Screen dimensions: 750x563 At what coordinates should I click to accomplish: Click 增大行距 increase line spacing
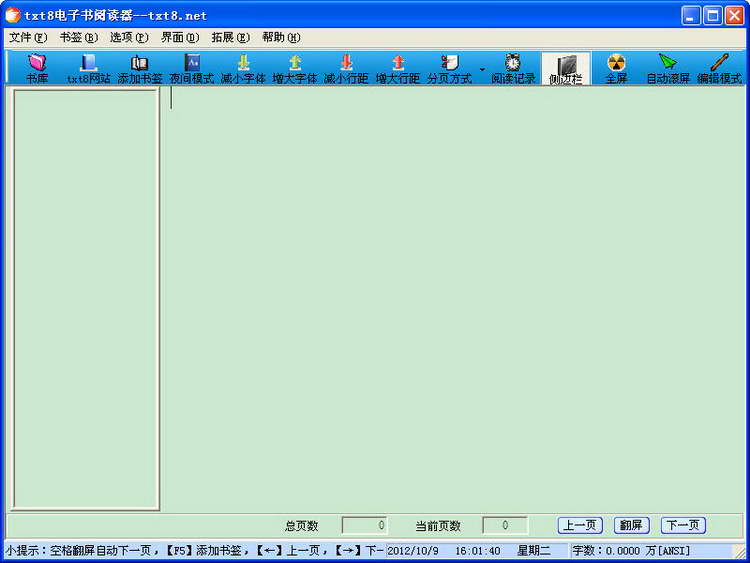point(398,68)
